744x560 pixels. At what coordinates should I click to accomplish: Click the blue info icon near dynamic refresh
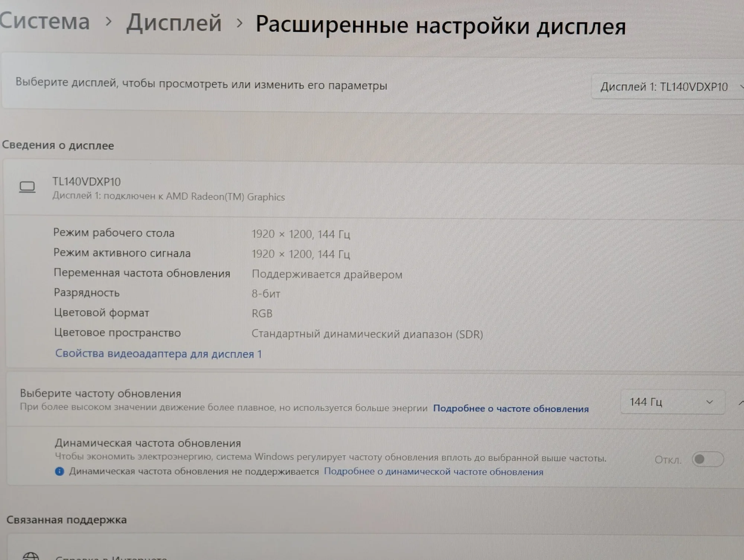[x=60, y=472]
